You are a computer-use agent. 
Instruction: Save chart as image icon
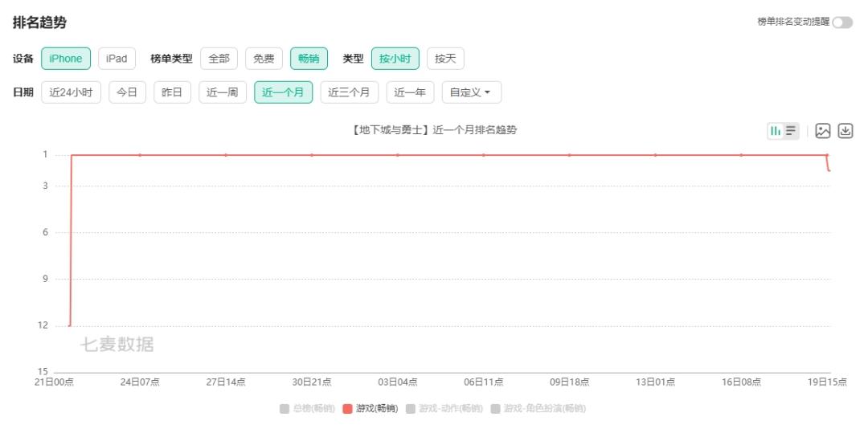(x=822, y=131)
